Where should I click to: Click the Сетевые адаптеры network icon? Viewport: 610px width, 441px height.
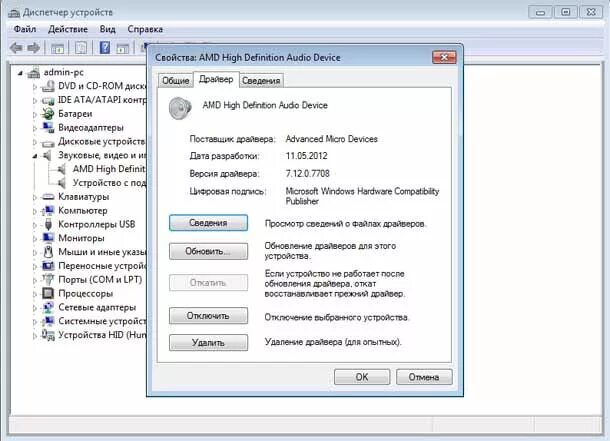[48, 307]
